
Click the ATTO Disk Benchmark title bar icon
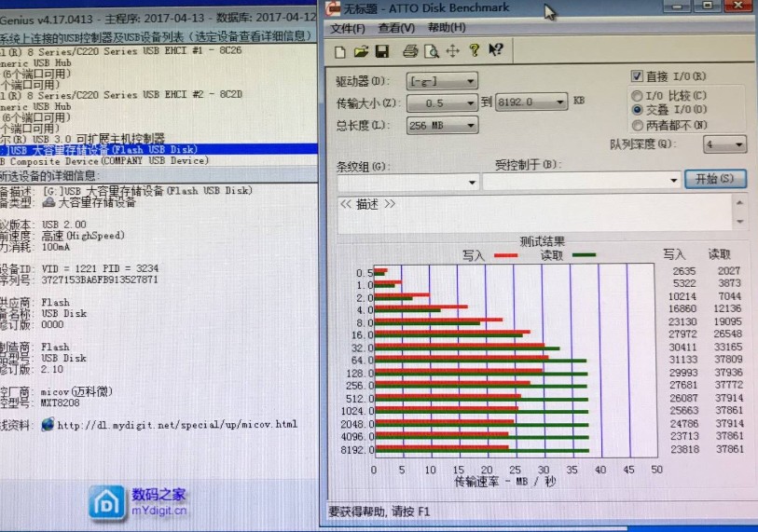[333, 8]
